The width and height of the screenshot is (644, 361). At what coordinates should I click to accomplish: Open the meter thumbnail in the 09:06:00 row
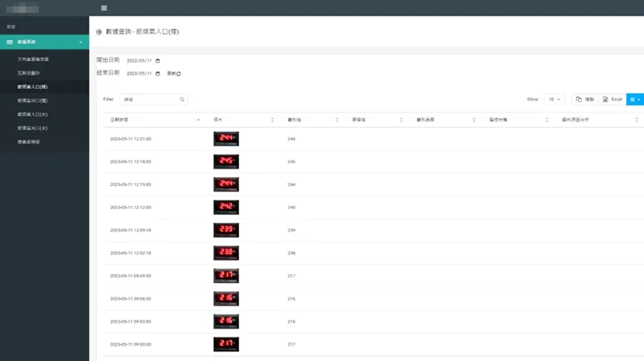tap(226, 298)
